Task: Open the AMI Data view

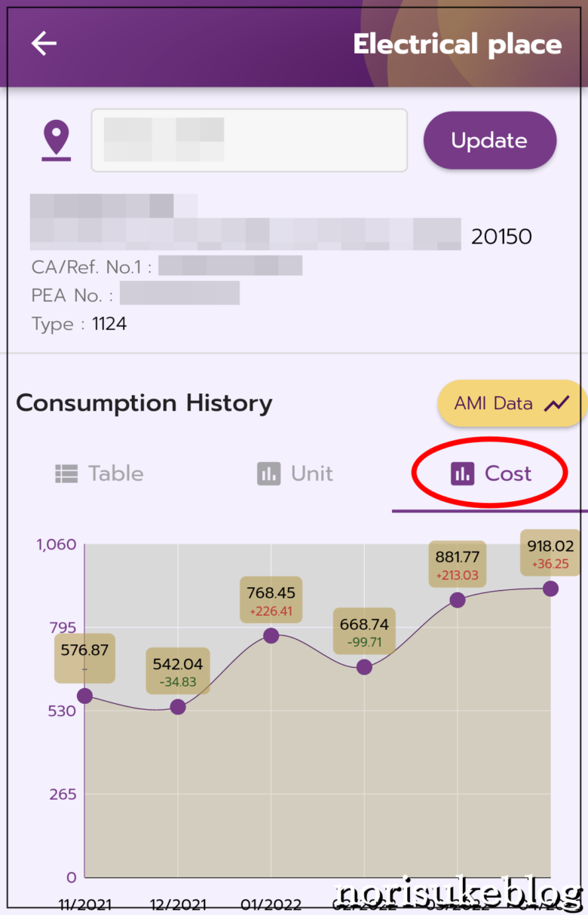Action: click(513, 403)
